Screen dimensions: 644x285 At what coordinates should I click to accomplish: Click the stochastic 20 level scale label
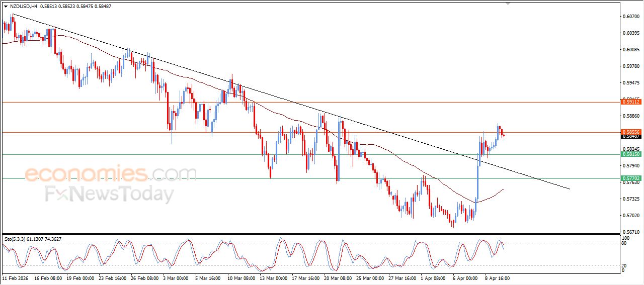[x=625, y=265]
